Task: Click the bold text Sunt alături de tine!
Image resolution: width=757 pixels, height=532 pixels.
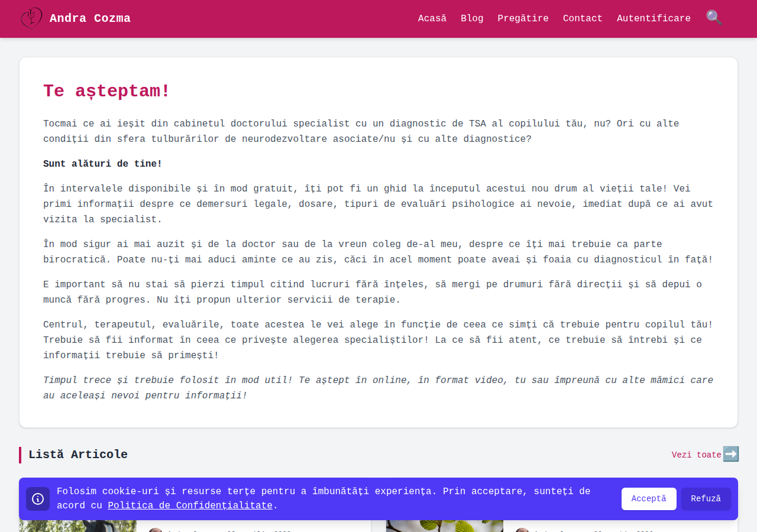Action: (102, 164)
